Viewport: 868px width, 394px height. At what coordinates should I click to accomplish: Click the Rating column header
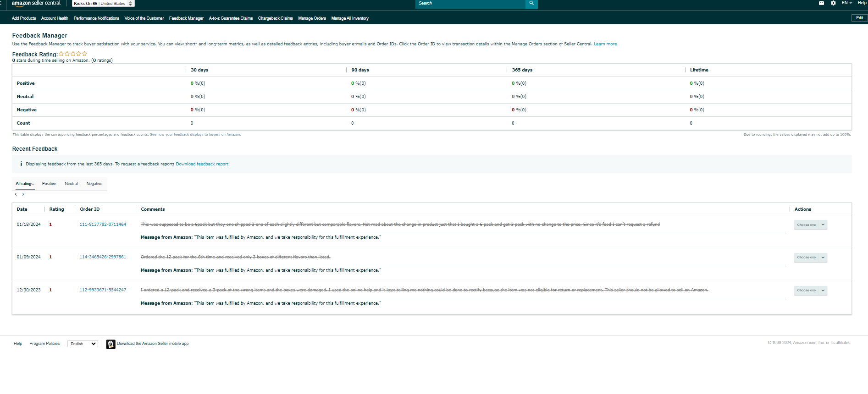pyautogui.click(x=57, y=209)
